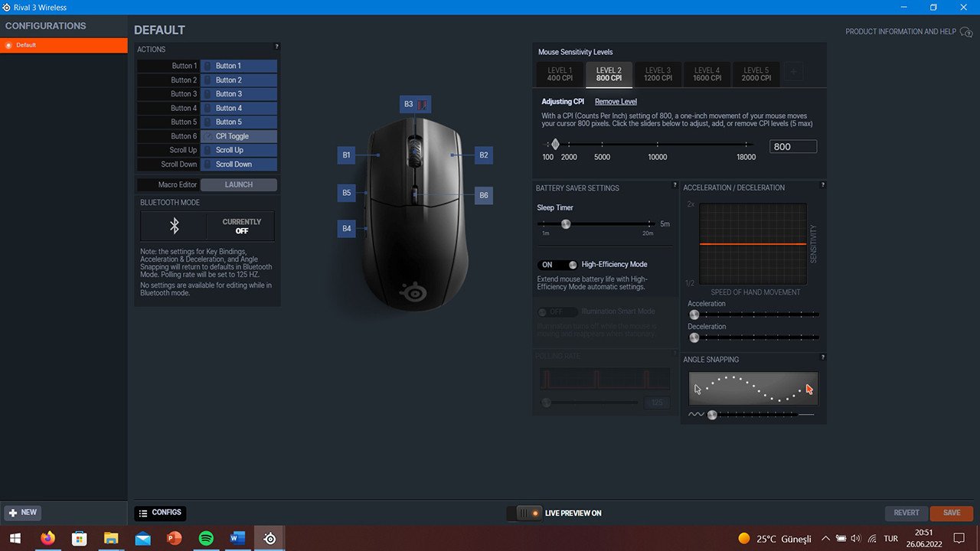Toggle High-Efficiency Mode switch

557,265
